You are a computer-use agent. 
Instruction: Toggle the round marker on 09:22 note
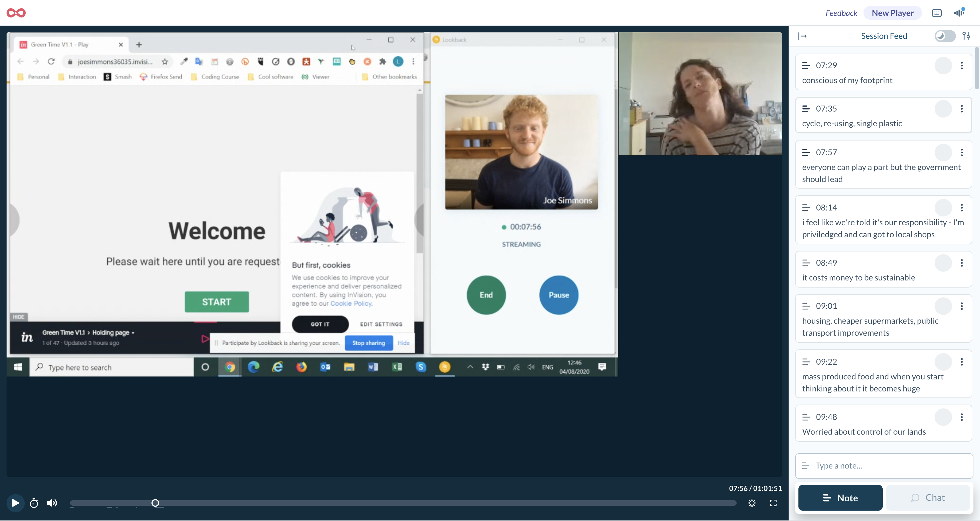pyautogui.click(x=943, y=362)
